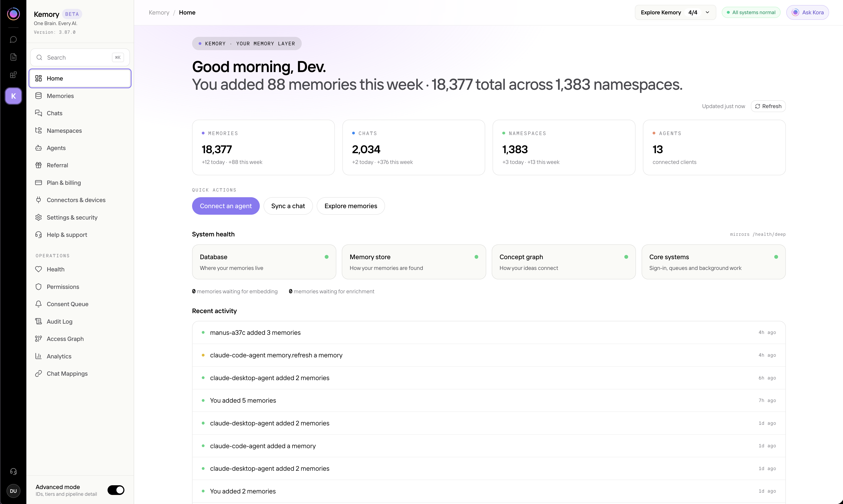Click the Consent Queue bell icon

click(39, 304)
